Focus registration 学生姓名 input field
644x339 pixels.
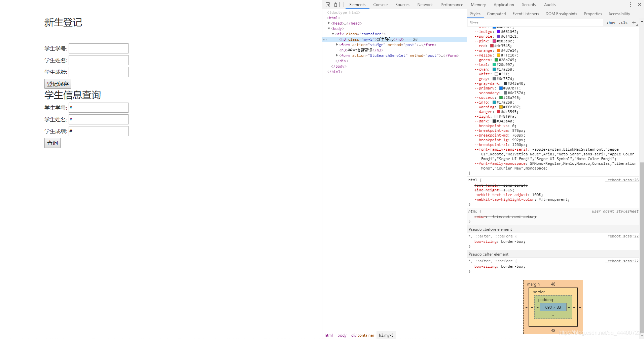pos(99,60)
